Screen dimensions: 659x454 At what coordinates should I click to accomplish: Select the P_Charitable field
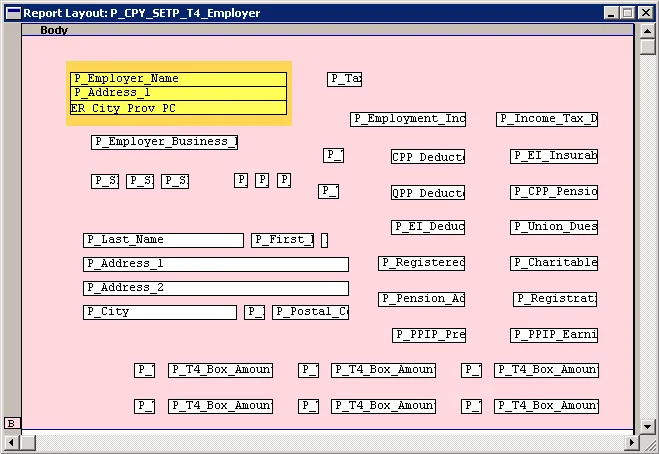click(554, 263)
